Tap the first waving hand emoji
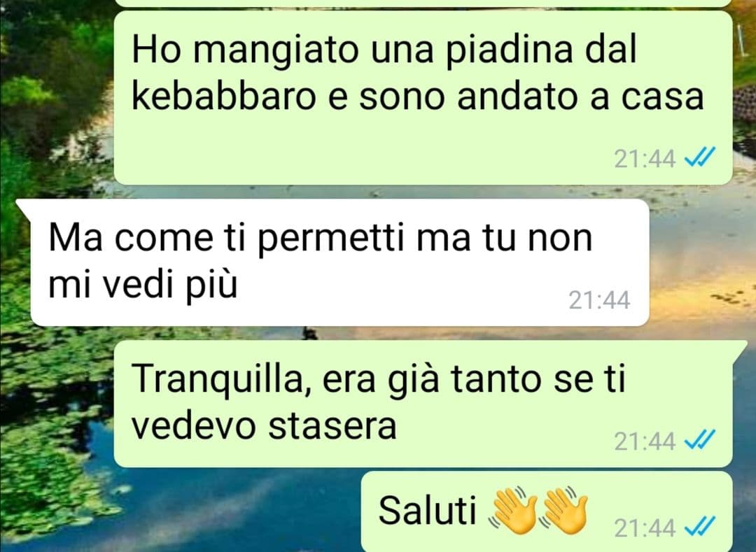Viewport: 756px width, 552px height. [x=512, y=511]
